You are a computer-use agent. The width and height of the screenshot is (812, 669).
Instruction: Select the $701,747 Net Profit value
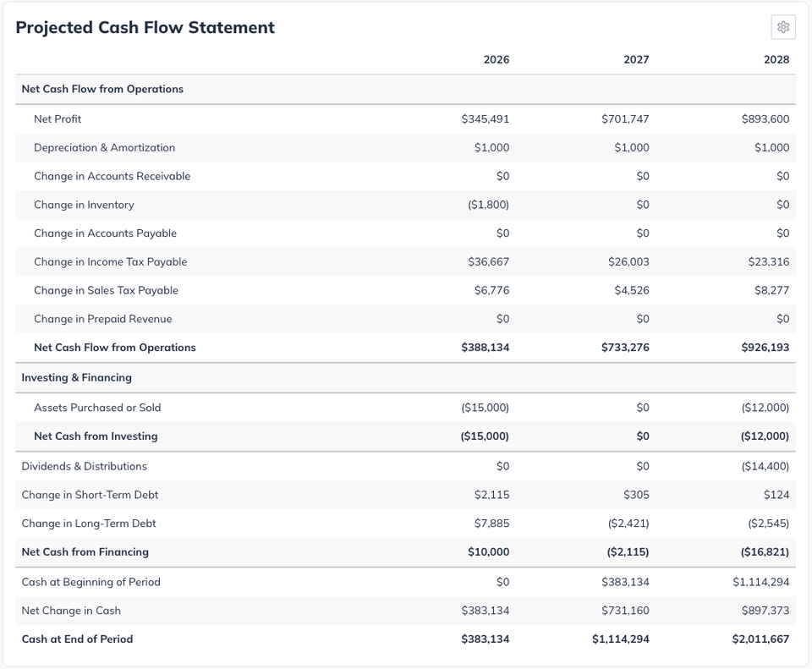625,119
